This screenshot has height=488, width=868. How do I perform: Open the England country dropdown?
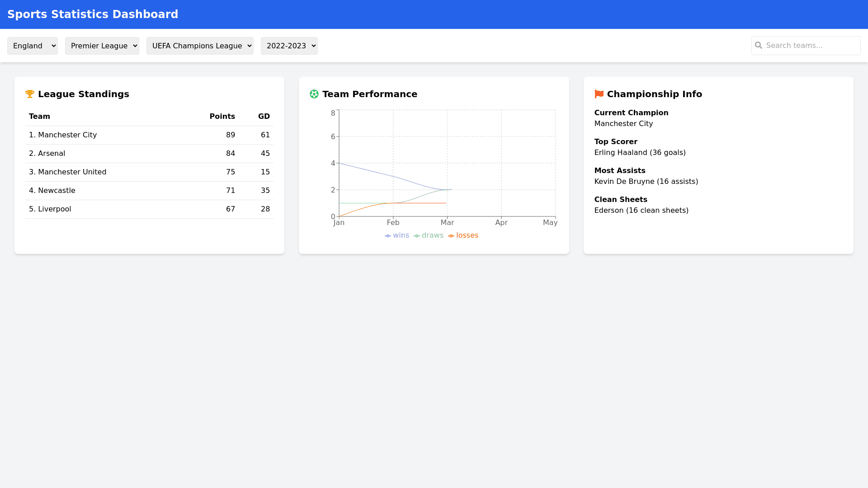coord(33,46)
